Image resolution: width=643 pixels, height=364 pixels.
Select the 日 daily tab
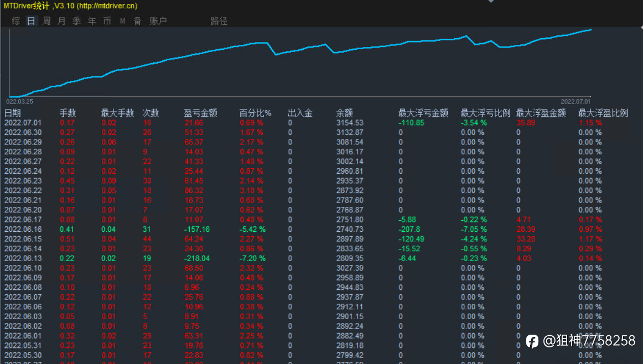31,21
